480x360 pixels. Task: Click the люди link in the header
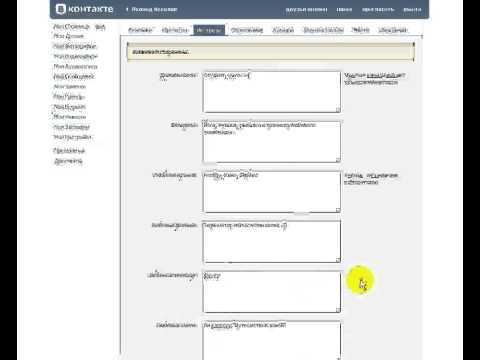344,10
